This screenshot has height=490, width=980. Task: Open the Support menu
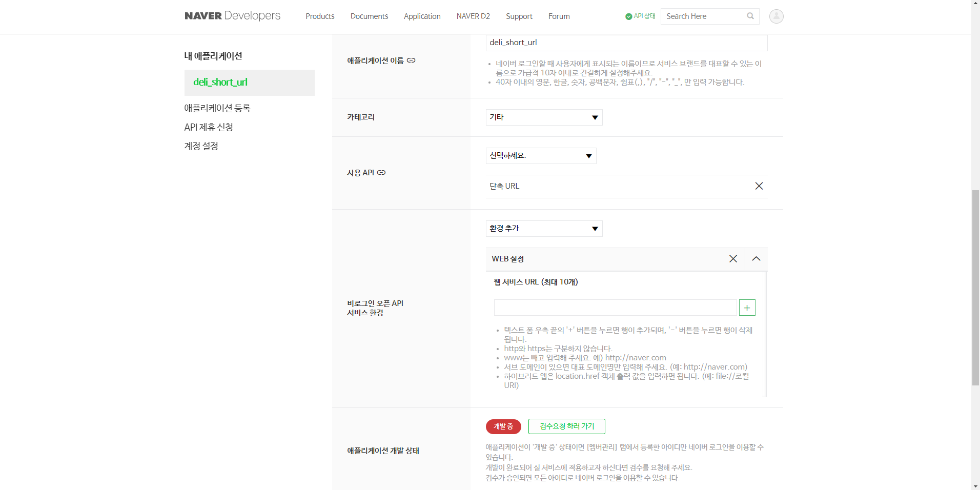tap(519, 16)
